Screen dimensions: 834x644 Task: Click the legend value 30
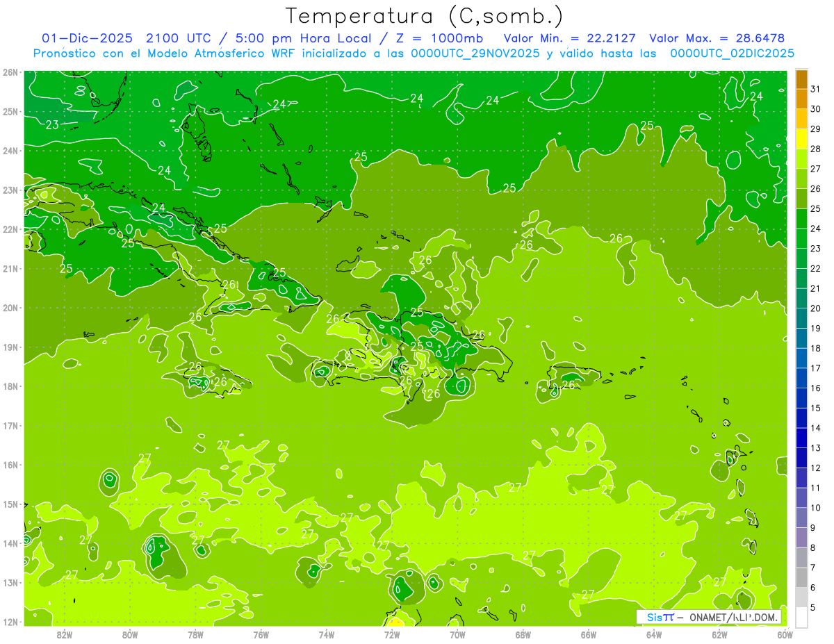[816, 108]
